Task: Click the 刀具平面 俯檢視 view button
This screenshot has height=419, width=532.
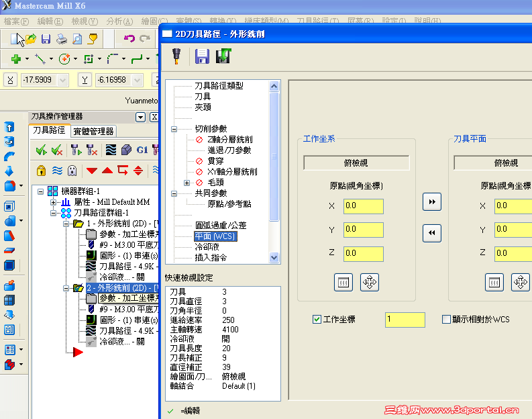Action: tap(493, 163)
